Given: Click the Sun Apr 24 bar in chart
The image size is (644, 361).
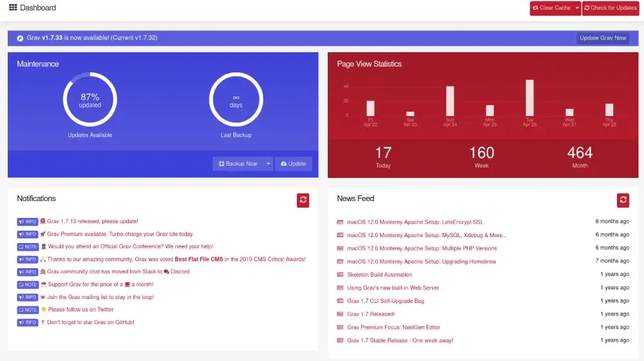Looking at the screenshot, I should pyautogui.click(x=450, y=101).
